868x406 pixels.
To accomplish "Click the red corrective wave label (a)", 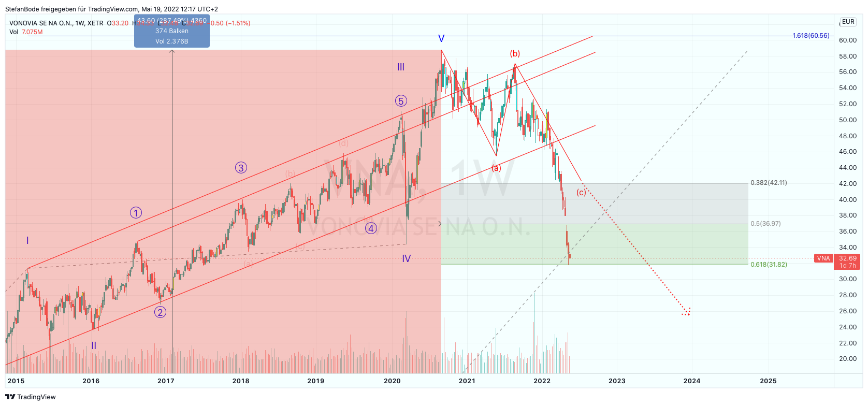I will tap(496, 168).
